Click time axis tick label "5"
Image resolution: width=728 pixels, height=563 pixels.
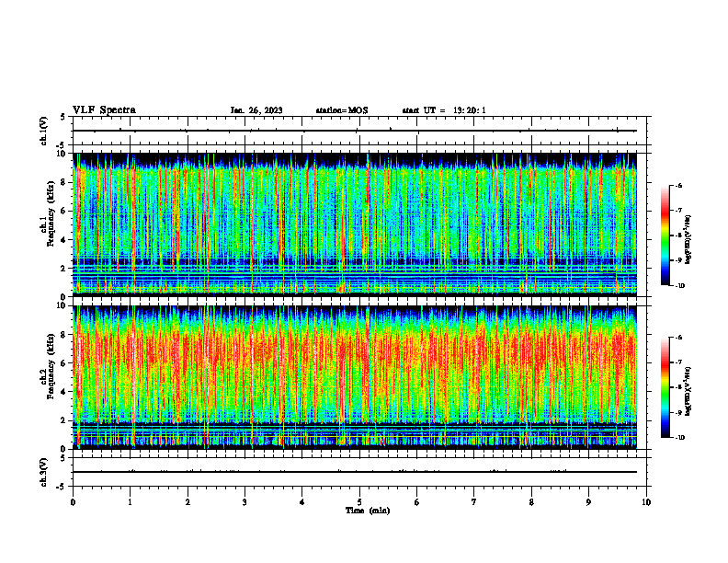(x=359, y=502)
